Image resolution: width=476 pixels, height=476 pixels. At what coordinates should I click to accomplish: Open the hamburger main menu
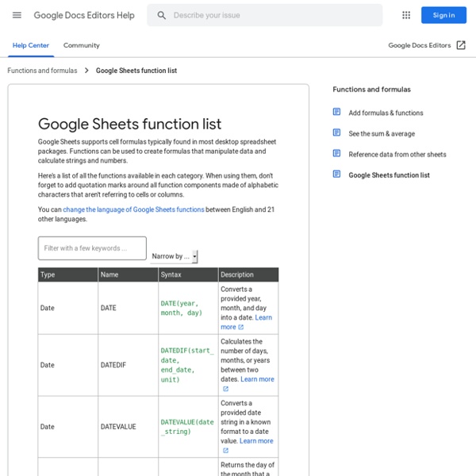pyautogui.click(x=17, y=15)
